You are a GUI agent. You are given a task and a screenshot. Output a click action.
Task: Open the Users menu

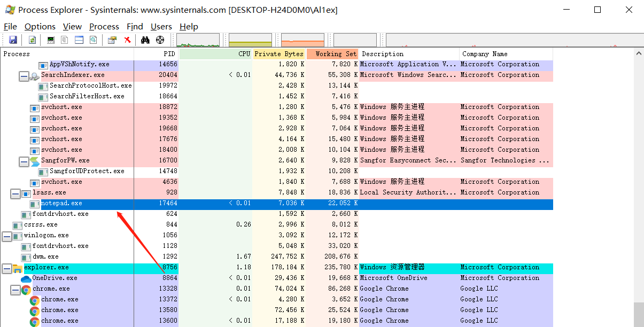[161, 26]
